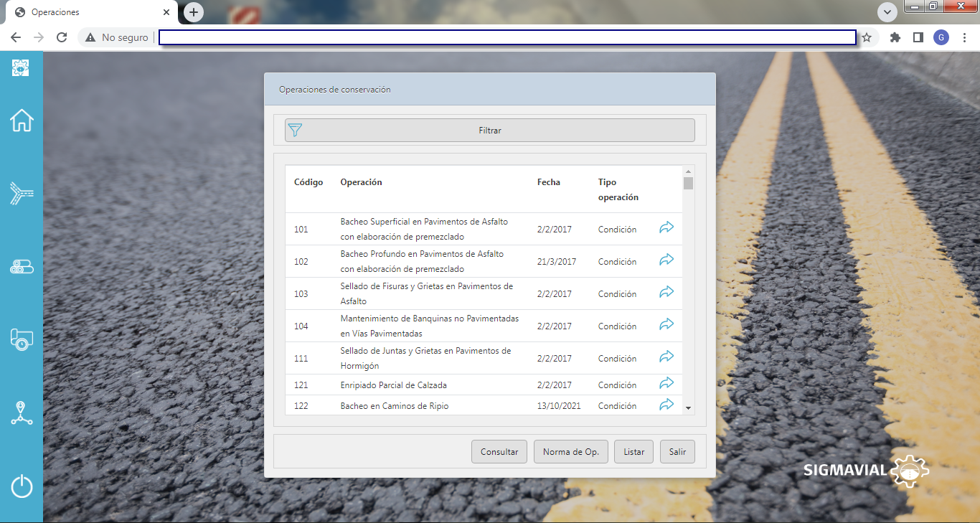This screenshot has width=980, height=523.
Task: Open the map location nodes sidebar icon
Action: [x=22, y=413]
